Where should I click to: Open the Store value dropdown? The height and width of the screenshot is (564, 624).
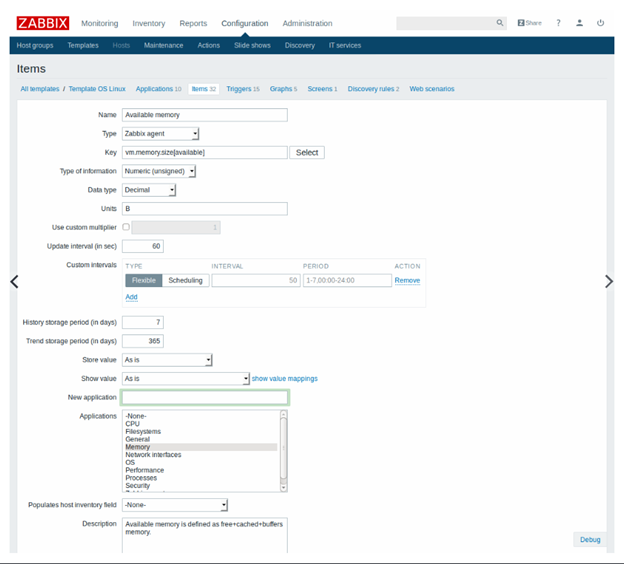[167, 360]
